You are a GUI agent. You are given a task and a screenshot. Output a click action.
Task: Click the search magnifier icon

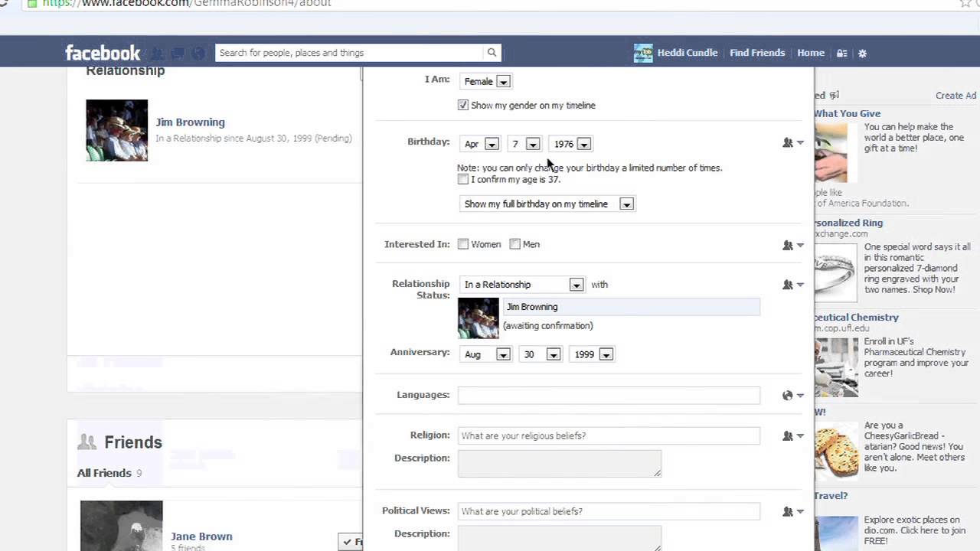[x=492, y=53]
